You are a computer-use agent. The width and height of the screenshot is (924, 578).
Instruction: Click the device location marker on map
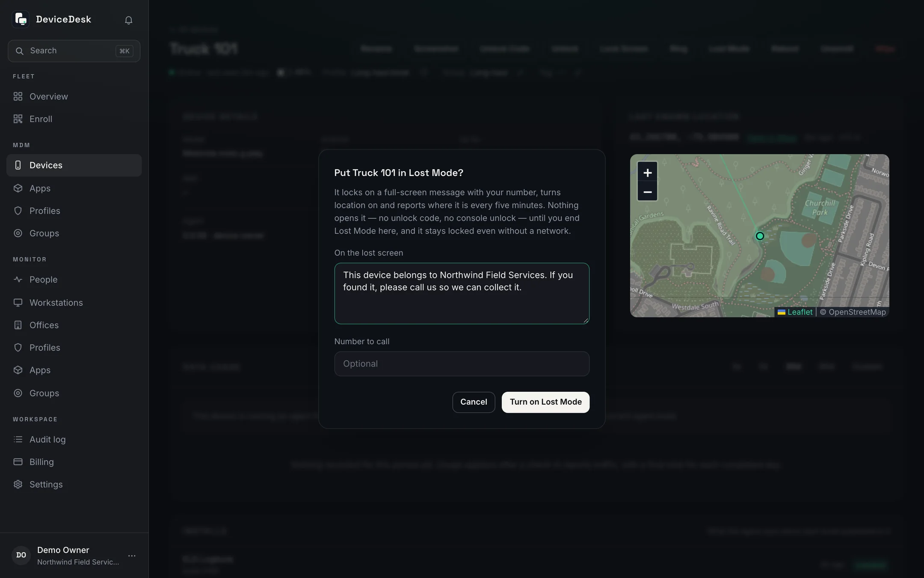click(x=760, y=236)
